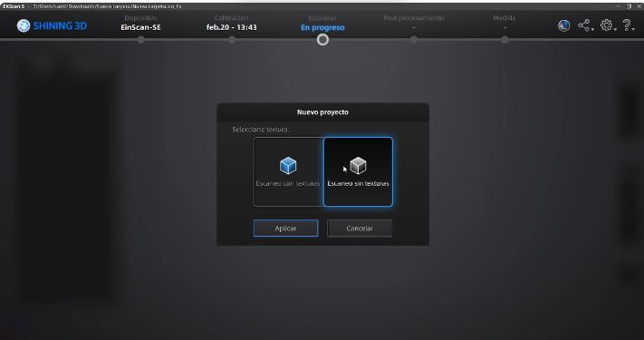This screenshot has width=644, height=340.
Task: Open the settings gear menu
Action: tap(608, 25)
